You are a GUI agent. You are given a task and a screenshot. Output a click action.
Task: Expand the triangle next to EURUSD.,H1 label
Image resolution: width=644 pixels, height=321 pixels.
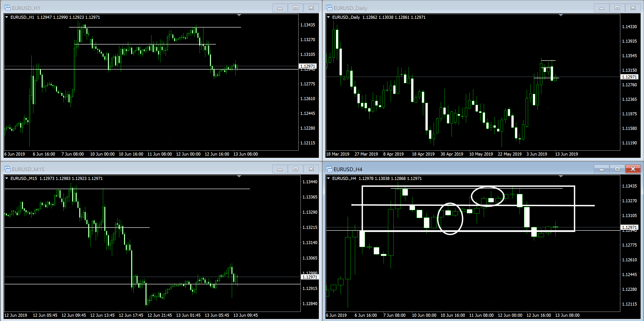(x=7, y=17)
